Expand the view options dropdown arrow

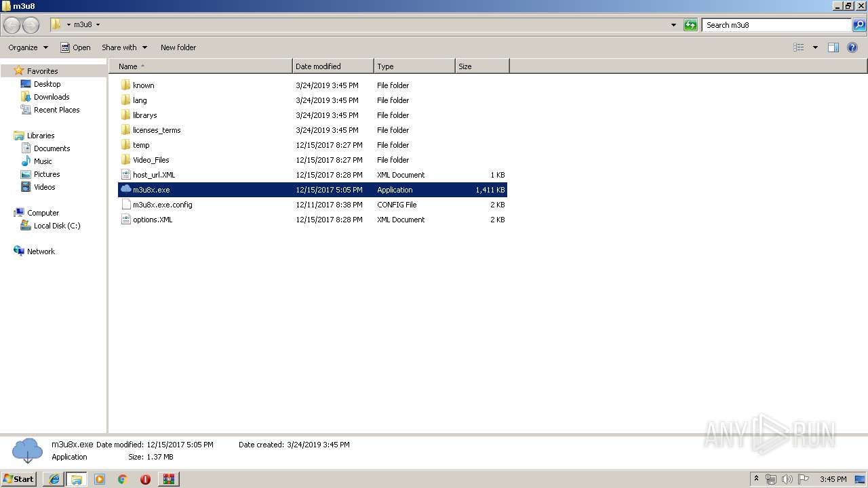[815, 47]
